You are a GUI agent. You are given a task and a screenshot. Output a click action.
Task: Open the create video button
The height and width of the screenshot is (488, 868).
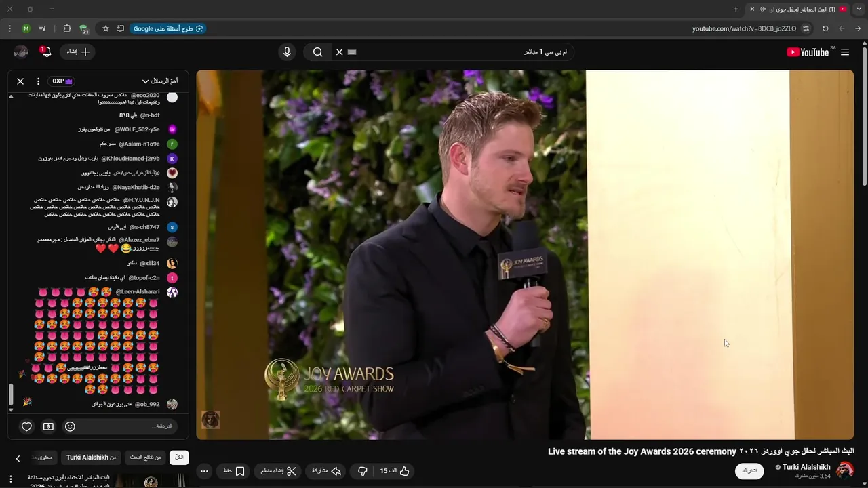78,52
